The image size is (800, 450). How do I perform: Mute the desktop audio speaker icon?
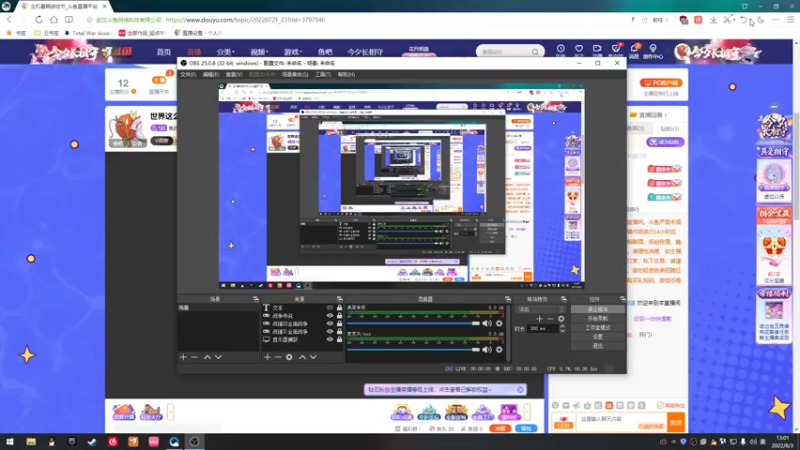pos(487,323)
